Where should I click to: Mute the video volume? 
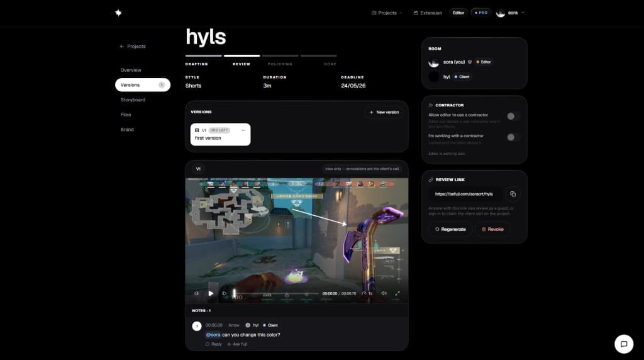click(384, 293)
